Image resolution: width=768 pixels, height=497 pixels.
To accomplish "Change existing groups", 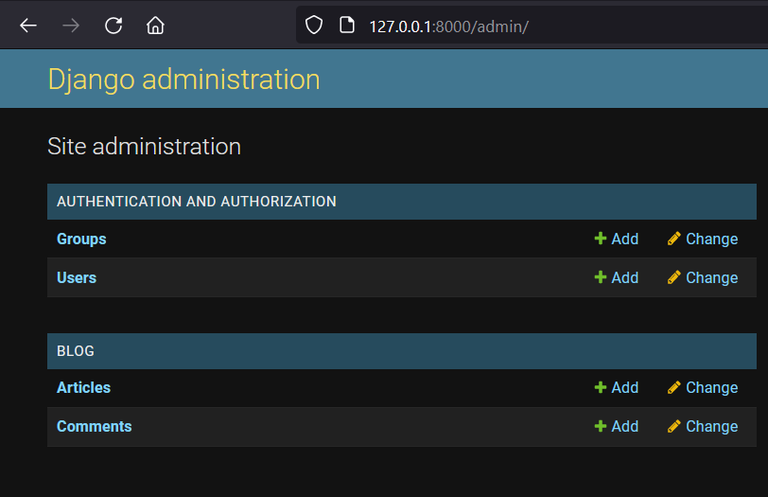I will point(712,239).
